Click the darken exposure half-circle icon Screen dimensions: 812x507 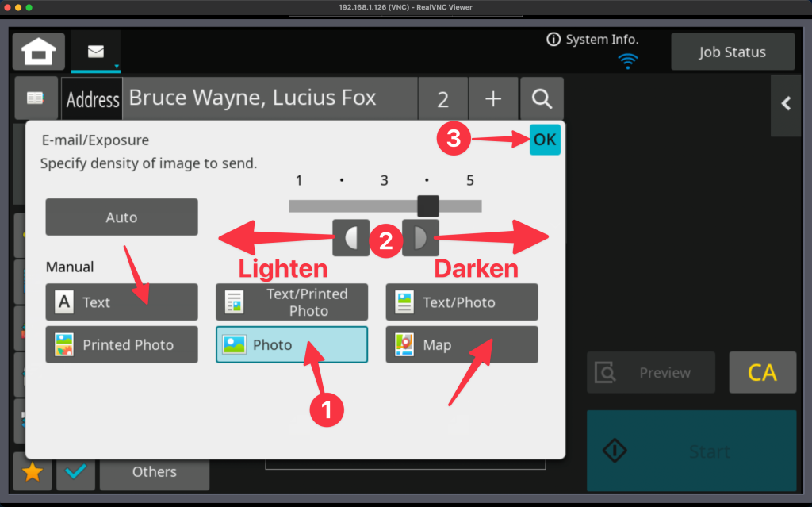(420, 237)
